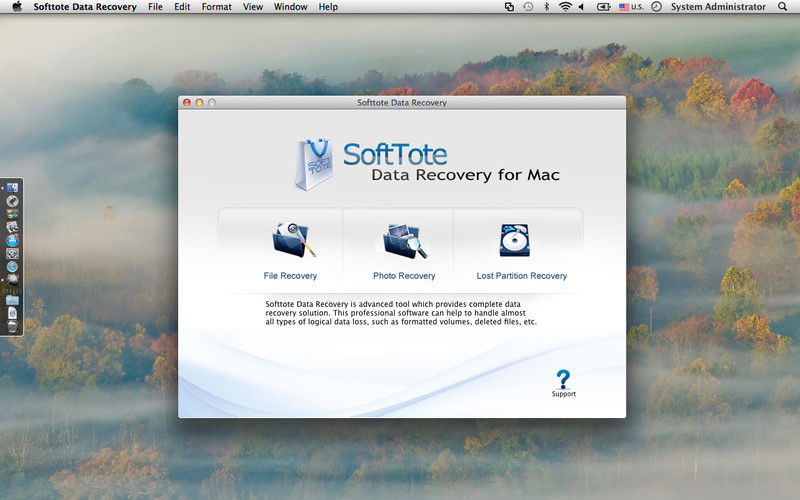This screenshot has width=800, height=500.
Task: Click the SoftTote brand name text
Action: pos(395,154)
